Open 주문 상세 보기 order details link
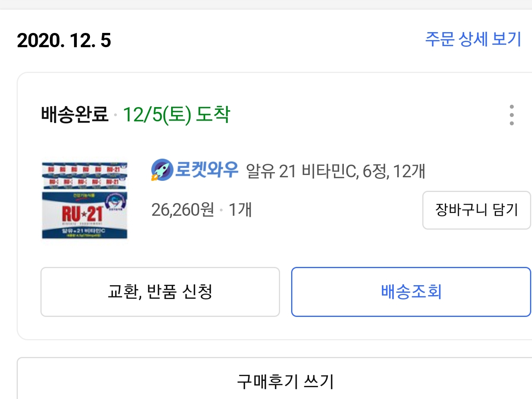Screen dimensions: 532x399 coord(473,39)
